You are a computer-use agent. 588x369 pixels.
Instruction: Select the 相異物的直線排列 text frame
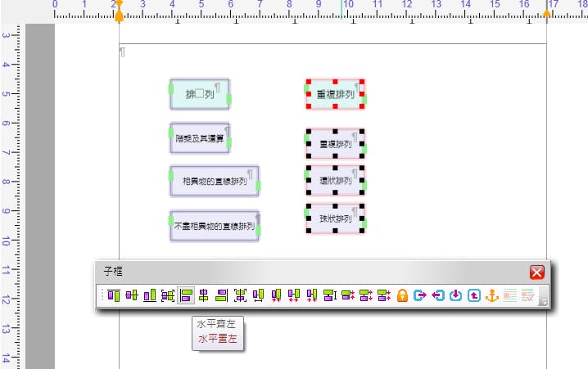point(215,181)
